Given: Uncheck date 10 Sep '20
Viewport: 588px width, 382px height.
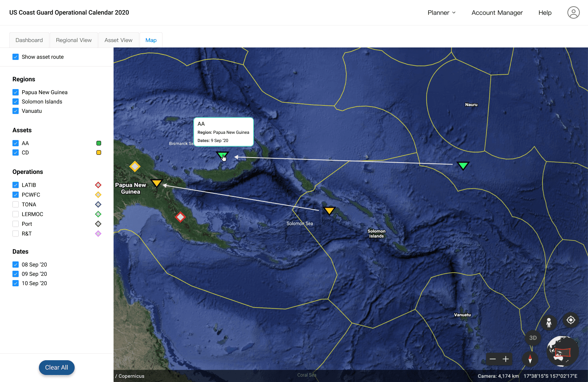Looking at the screenshot, I should coord(16,283).
